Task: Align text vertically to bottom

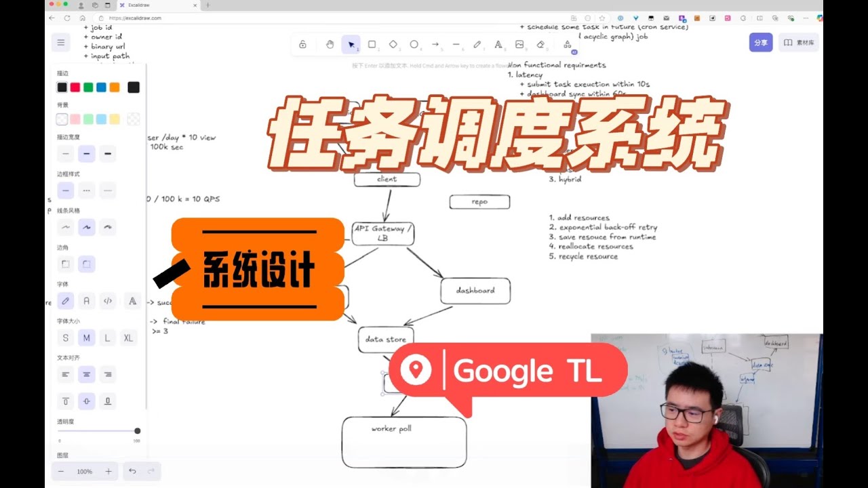Action: [x=107, y=401]
